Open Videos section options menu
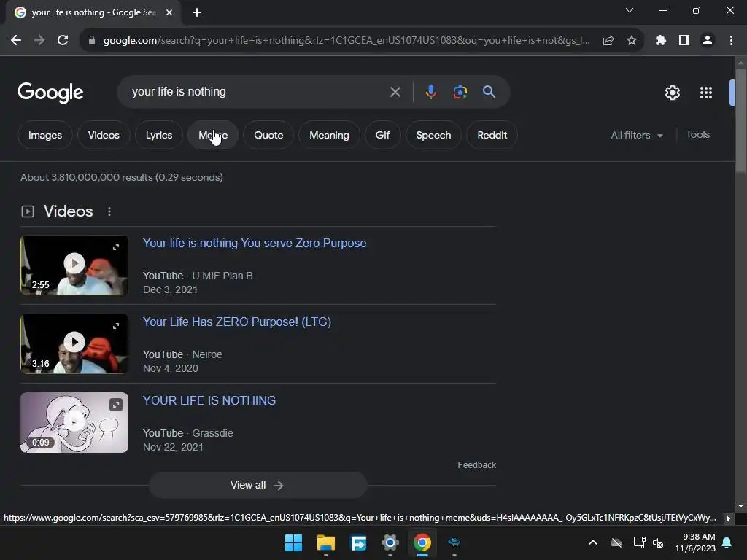 109,211
